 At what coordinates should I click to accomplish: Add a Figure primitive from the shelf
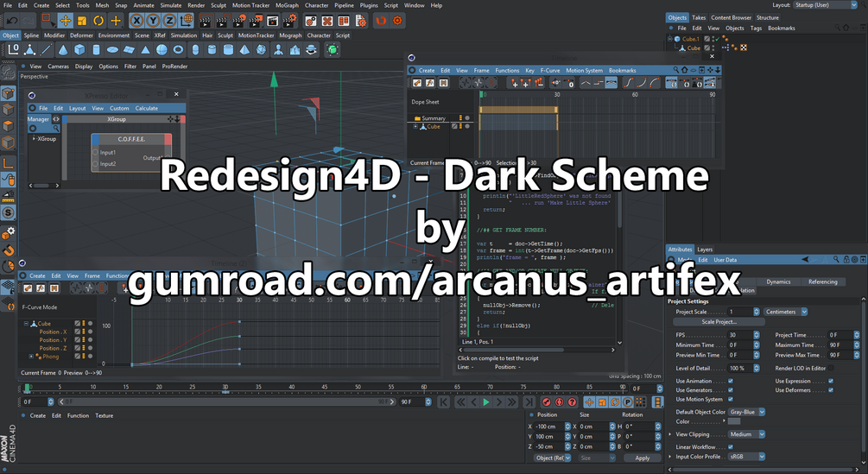click(278, 50)
